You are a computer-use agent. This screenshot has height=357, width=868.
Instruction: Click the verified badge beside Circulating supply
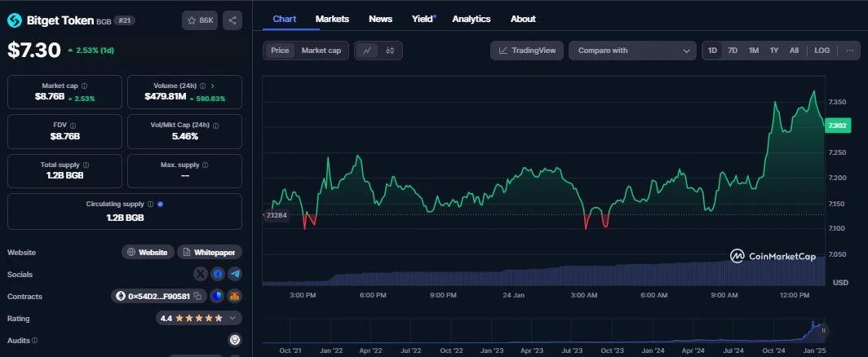[160, 205]
